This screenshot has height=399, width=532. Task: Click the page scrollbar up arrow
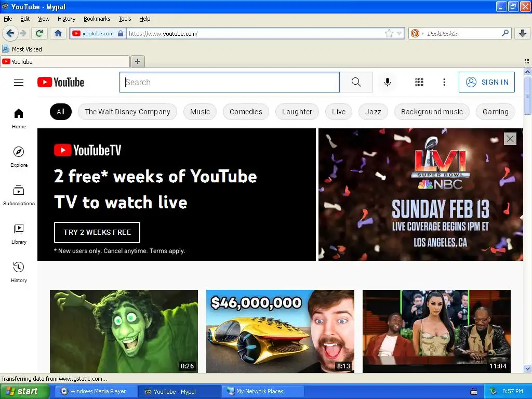pos(527,72)
